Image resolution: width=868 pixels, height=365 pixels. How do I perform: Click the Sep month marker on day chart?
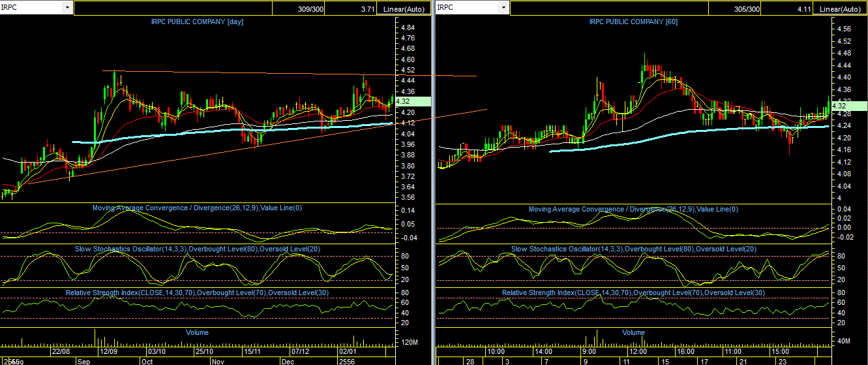pyautogui.click(x=84, y=360)
